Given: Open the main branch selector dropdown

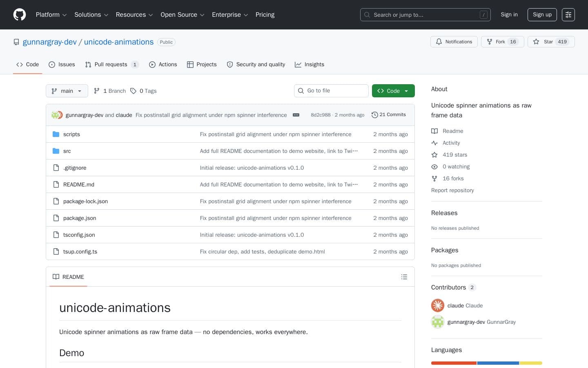Looking at the screenshot, I should [67, 91].
